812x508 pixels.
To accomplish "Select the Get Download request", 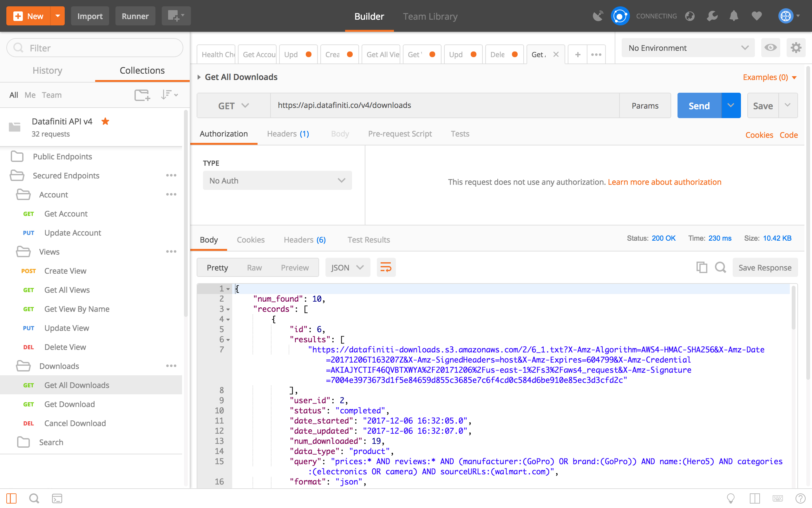I will 91,404.
